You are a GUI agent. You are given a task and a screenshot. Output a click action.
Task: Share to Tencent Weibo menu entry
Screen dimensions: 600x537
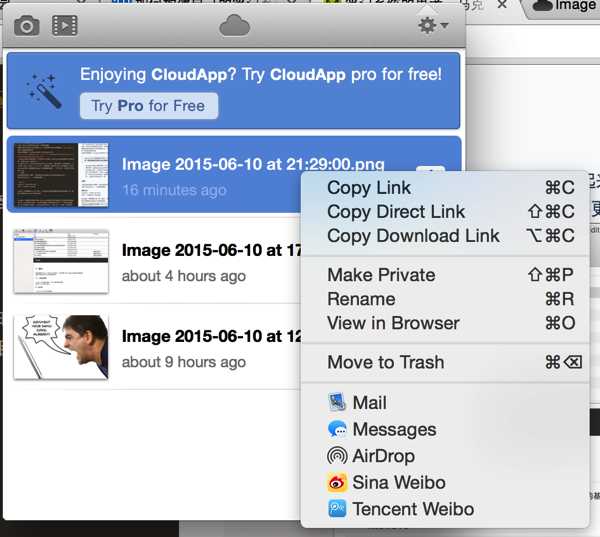[x=445, y=509]
